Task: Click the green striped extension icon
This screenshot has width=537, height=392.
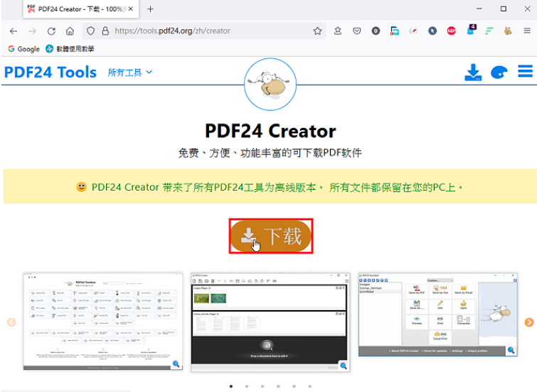Action: [x=489, y=31]
